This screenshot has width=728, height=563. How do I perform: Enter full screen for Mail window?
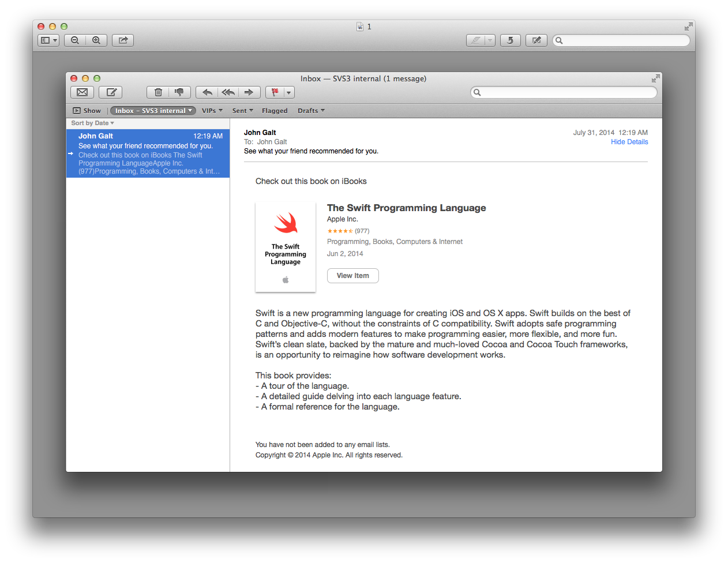tap(655, 78)
